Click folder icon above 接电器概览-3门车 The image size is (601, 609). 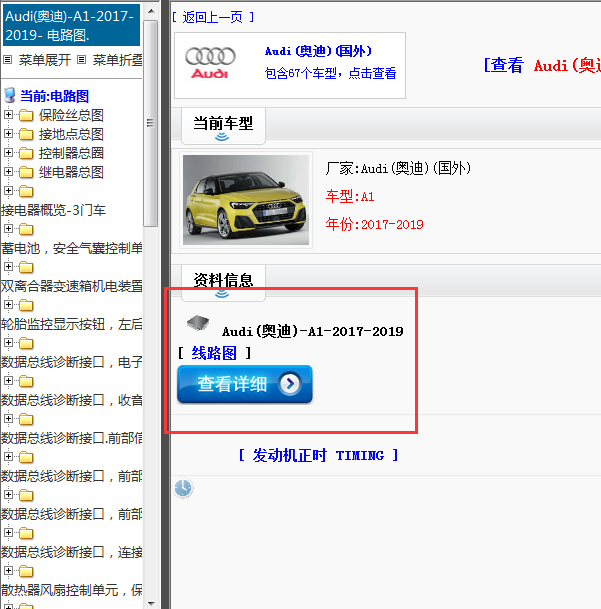click(26, 191)
